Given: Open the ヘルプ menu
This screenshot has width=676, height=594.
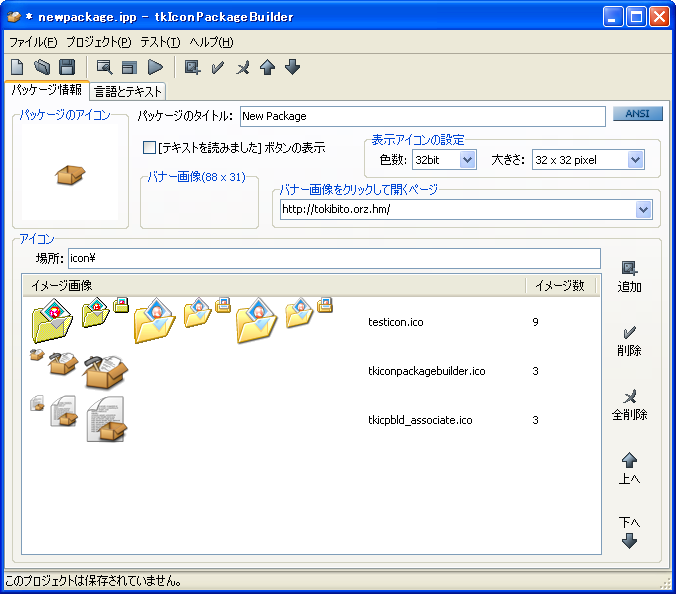Looking at the screenshot, I should pos(211,42).
